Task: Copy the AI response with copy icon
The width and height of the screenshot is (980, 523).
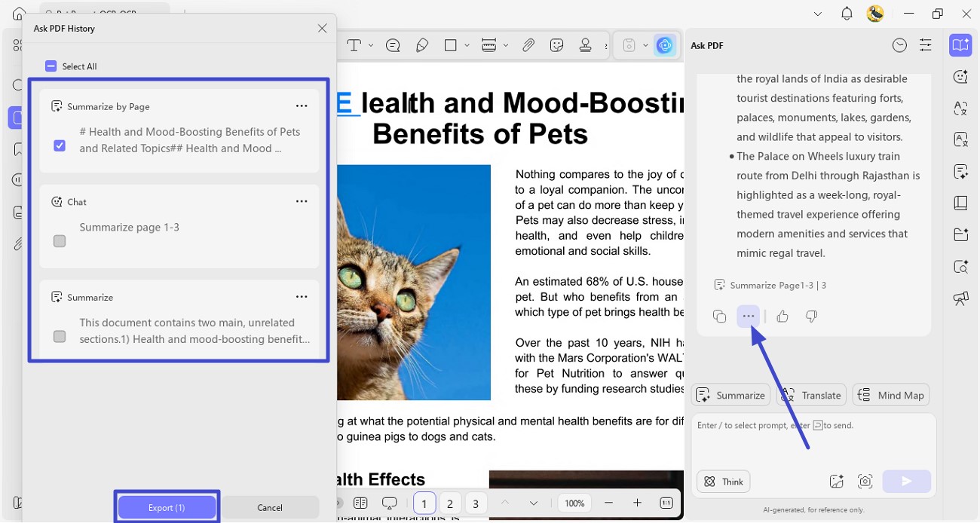Action: pos(719,317)
